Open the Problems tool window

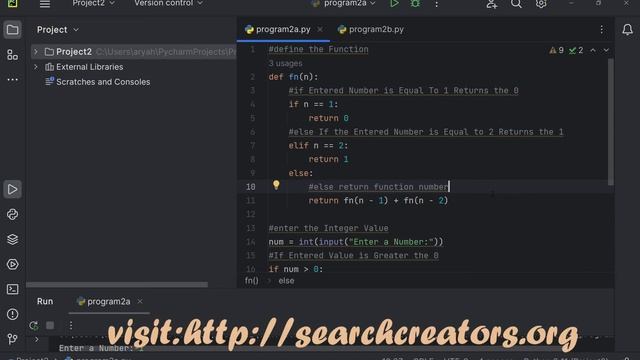(x=13, y=314)
